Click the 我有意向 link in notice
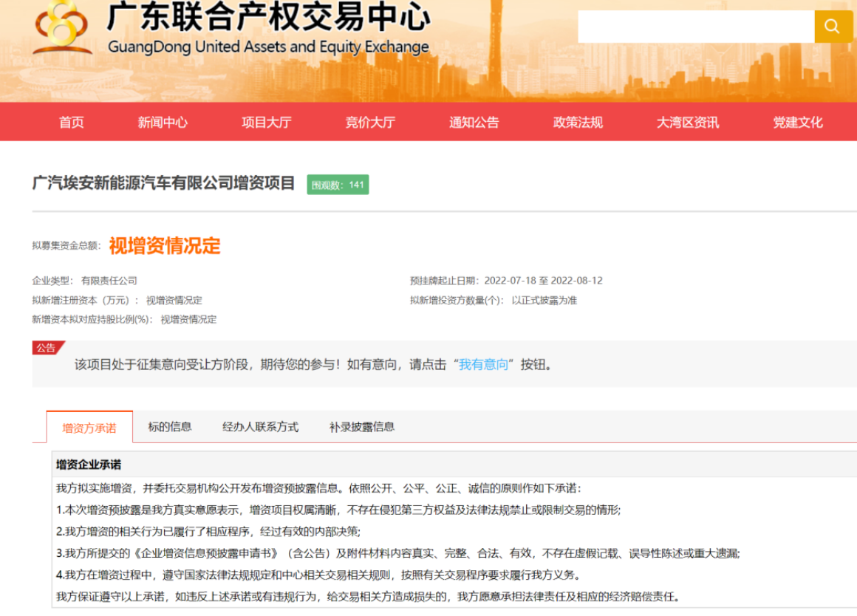Screen dimensions: 857x616 tap(483, 365)
